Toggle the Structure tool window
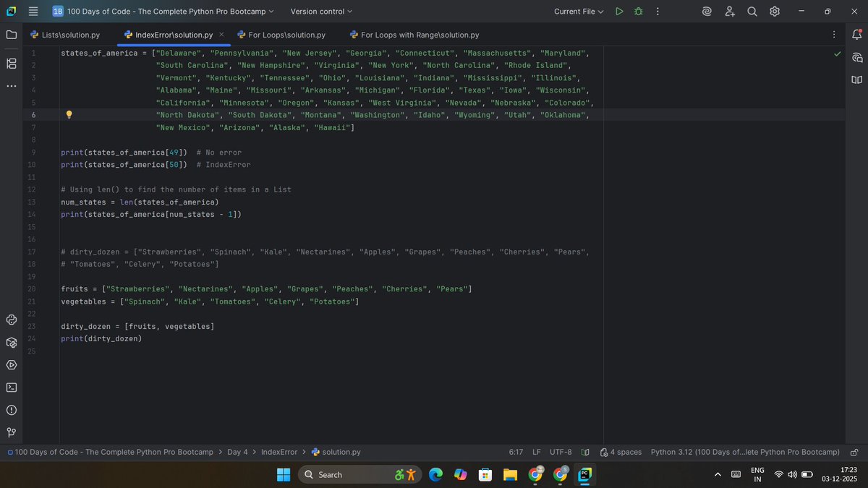Image resolution: width=868 pixels, height=488 pixels. click(11, 63)
